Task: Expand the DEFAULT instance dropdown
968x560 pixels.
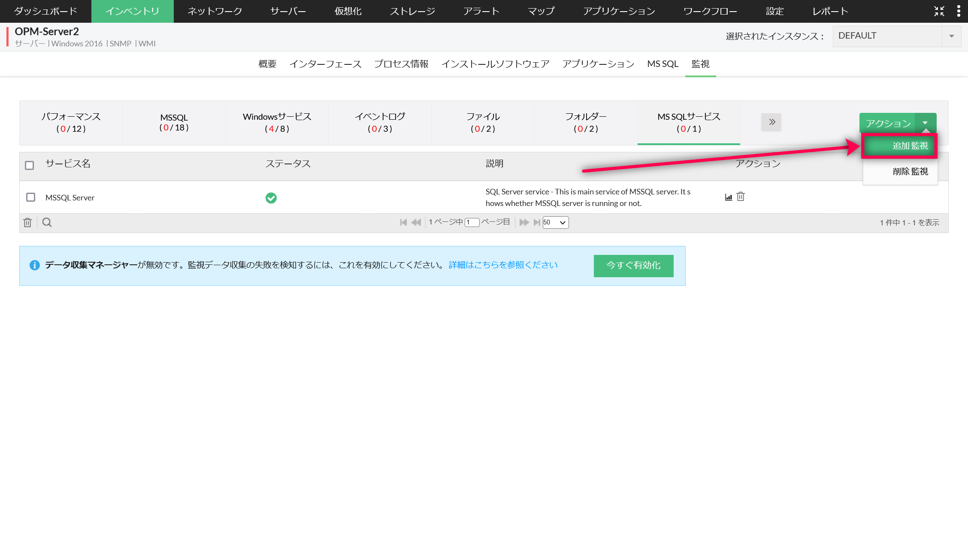Action: tap(951, 36)
